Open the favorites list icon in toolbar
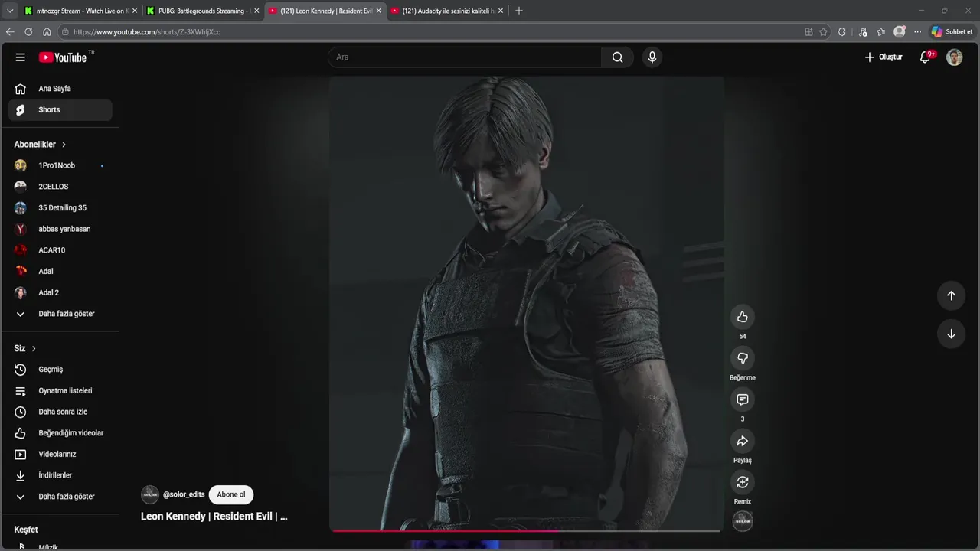The height and width of the screenshot is (551, 980). [x=881, y=32]
